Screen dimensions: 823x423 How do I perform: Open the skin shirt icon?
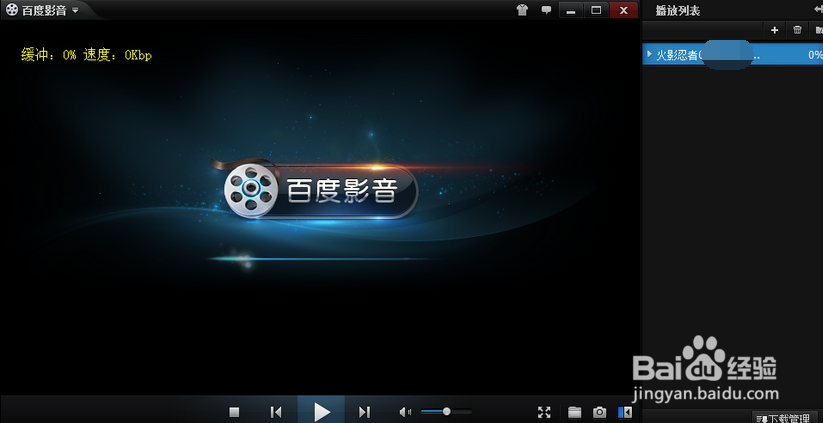(x=522, y=10)
